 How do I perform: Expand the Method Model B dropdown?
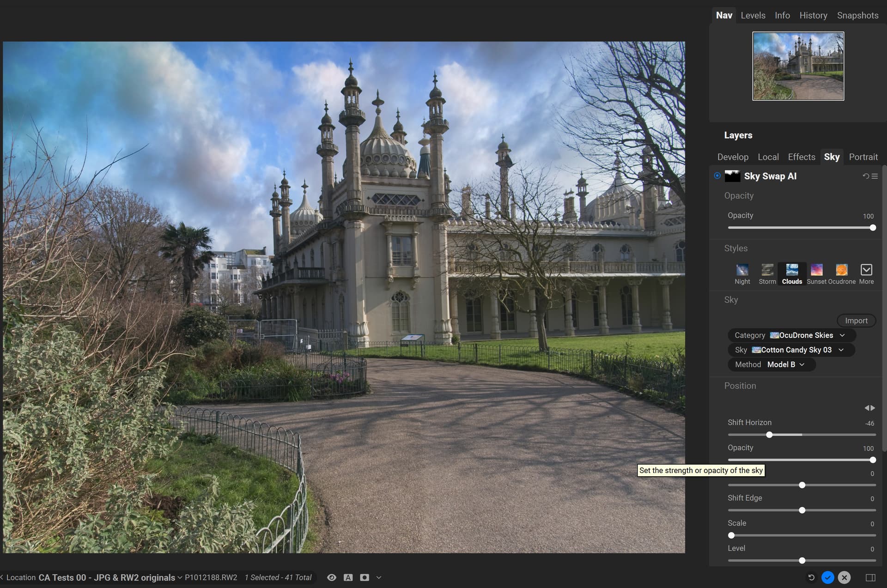pos(772,364)
